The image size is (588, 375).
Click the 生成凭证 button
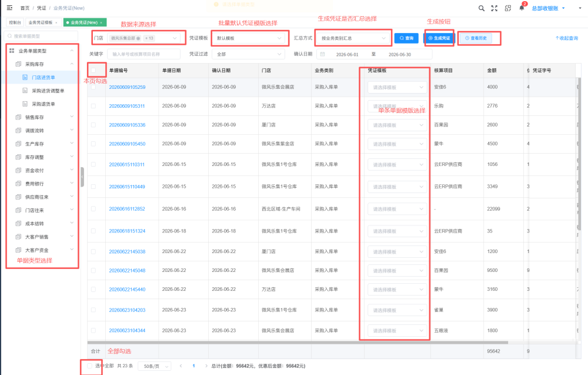(x=439, y=38)
